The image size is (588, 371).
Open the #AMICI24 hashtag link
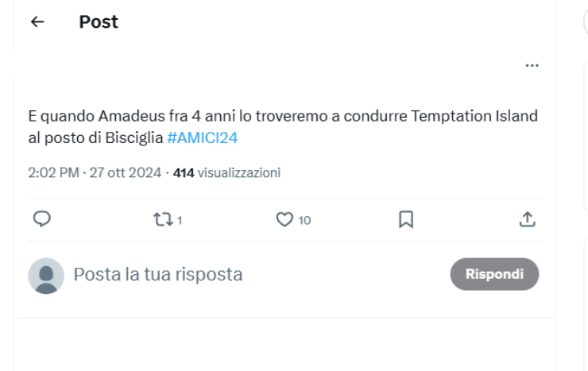(202, 138)
